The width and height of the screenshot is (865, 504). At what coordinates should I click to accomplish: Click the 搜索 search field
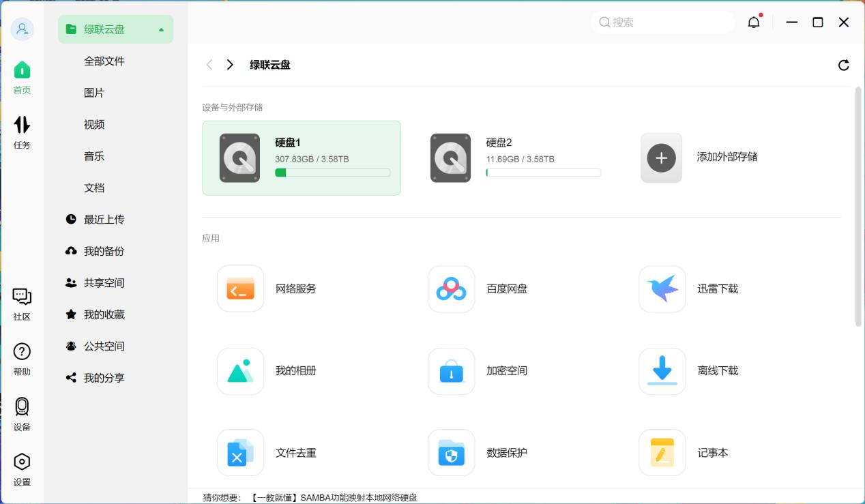pos(662,22)
